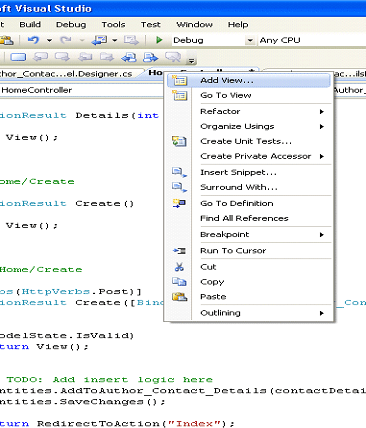Open the Debug menu in menu bar
The image size is (366, 428).
pyautogui.click(x=71, y=25)
